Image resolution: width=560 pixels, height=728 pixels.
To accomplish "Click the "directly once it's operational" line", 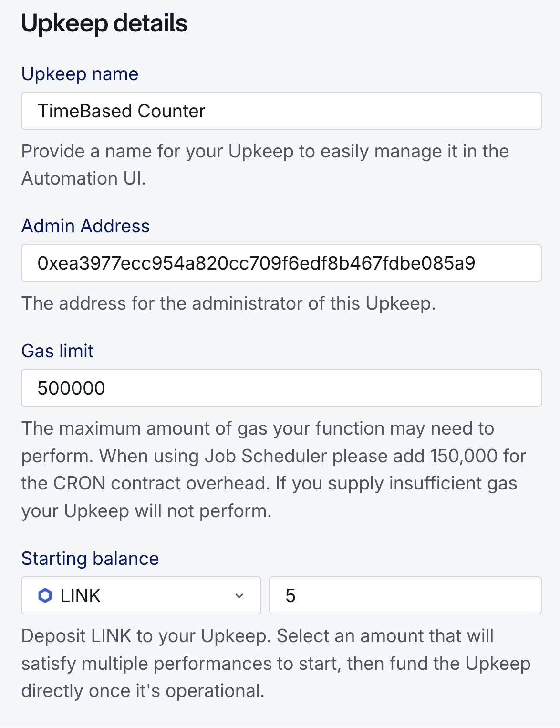I will tap(143, 691).
